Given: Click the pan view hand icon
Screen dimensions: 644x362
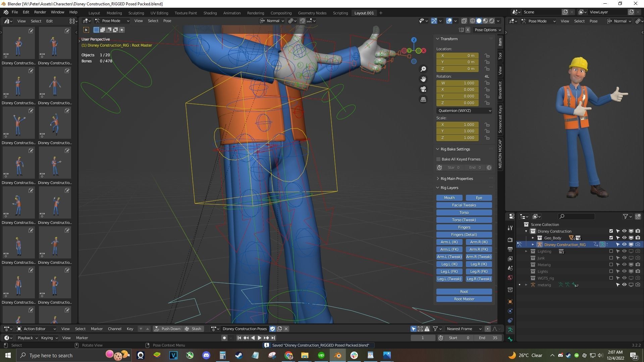Looking at the screenshot, I should (x=423, y=79).
